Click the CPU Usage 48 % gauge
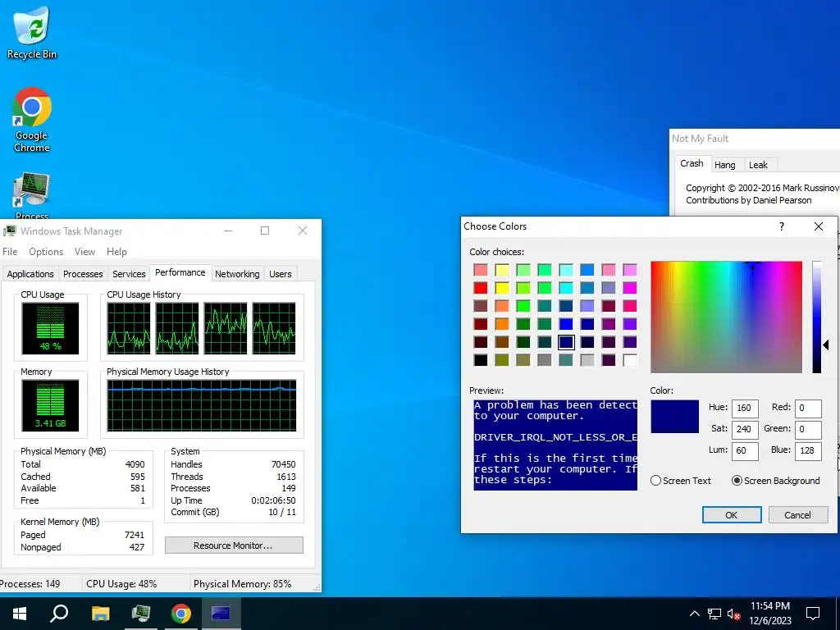The width and height of the screenshot is (840, 630). (50, 328)
